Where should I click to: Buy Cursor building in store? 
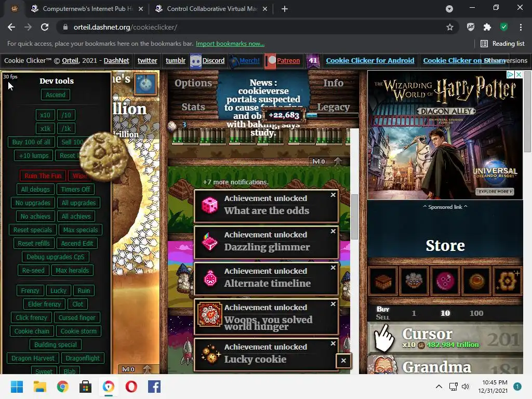tap(445, 338)
